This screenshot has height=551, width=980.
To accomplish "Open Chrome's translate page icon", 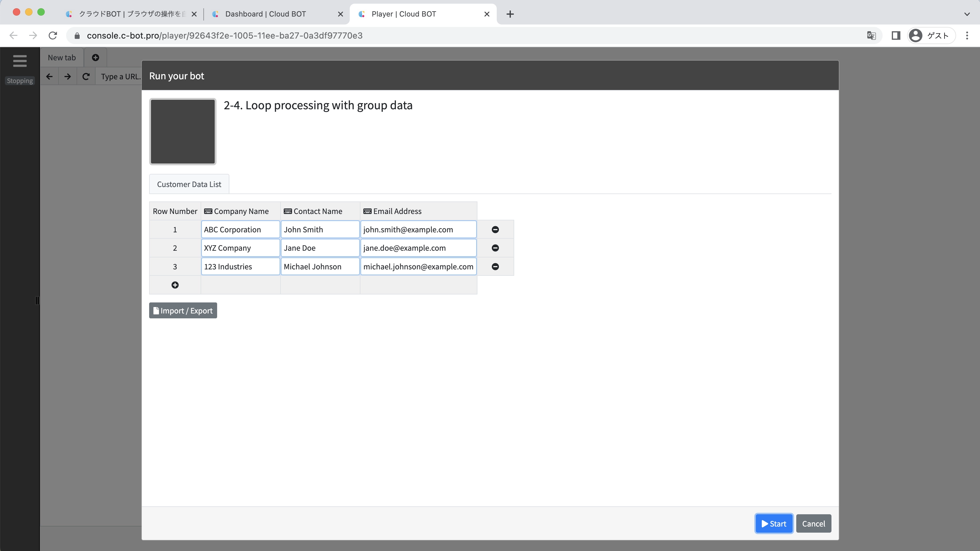I will [871, 36].
